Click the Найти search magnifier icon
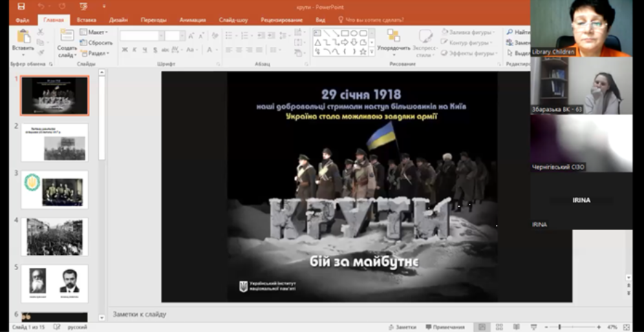The width and height of the screenshot is (644, 332). (x=510, y=32)
